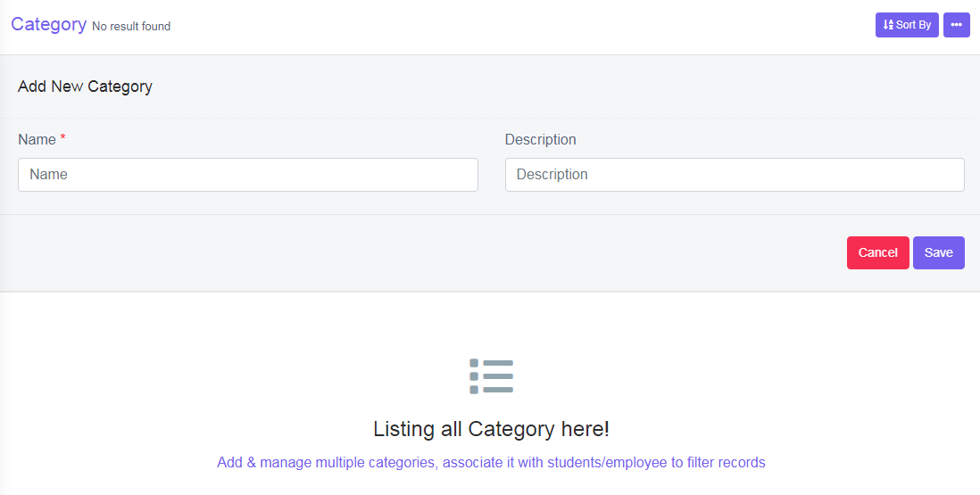Screen dimensions: 980x495
Task: Click the Description field label
Action: click(x=541, y=139)
